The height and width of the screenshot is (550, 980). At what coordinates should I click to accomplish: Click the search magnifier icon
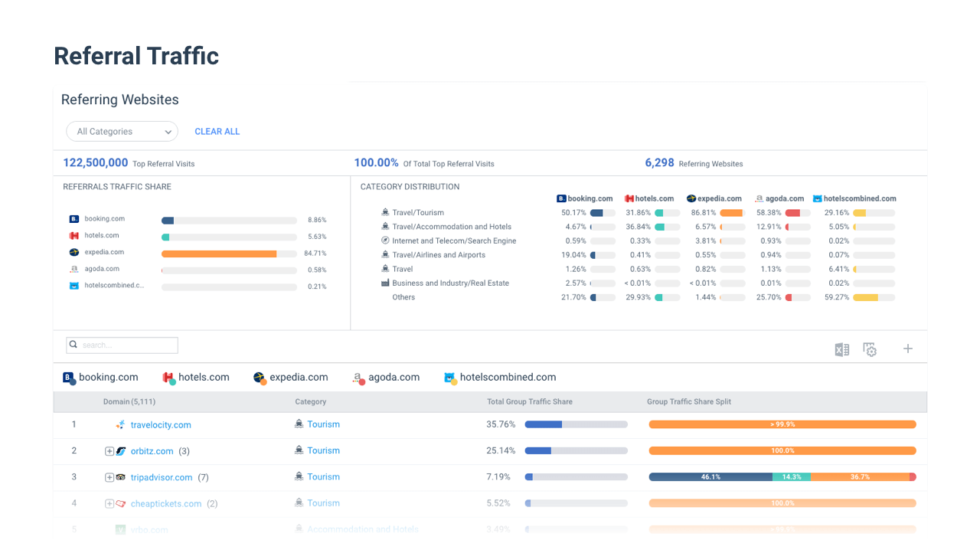[x=73, y=345]
